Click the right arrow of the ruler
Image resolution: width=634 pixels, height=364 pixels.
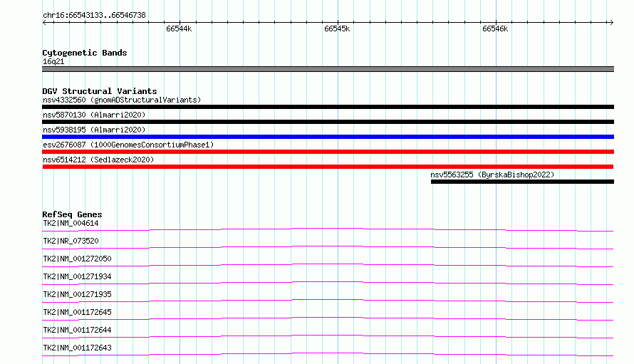click(x=611, y=22)
